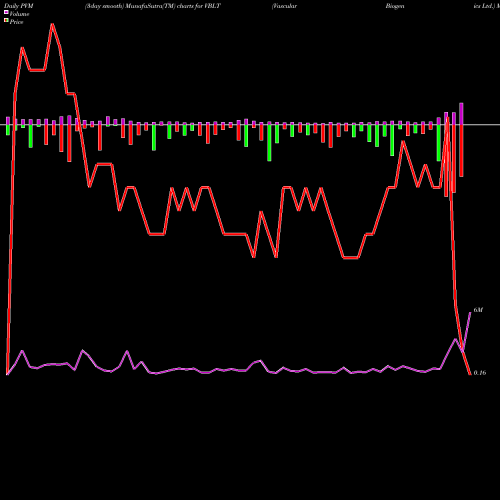Click the Volume legend label
The width and height of the screenshot is (500, 500).
19,14
